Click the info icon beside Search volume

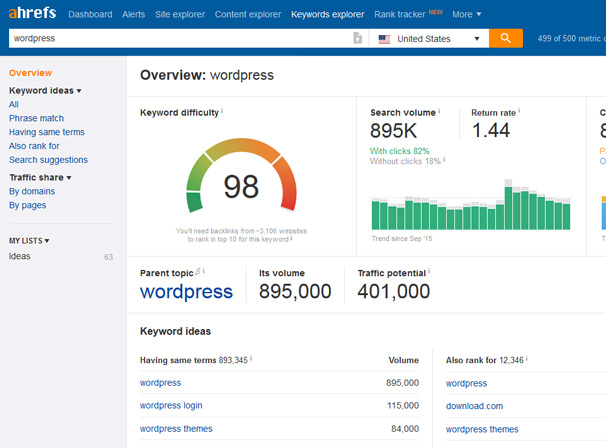point(439,111)
